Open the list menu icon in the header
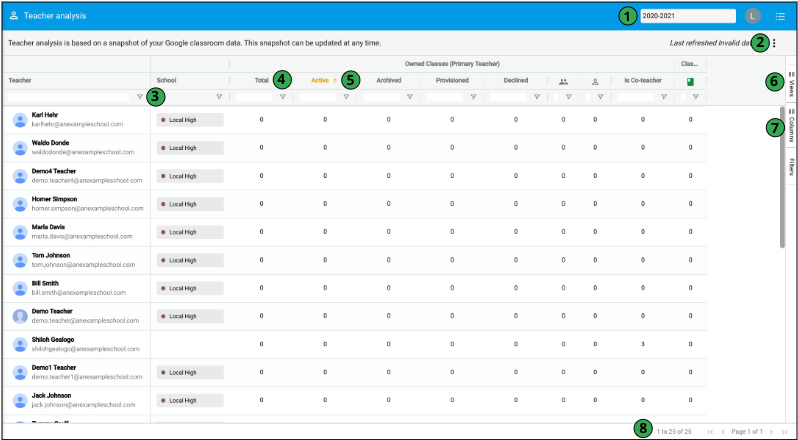This screenshot has height=440, width=798. point(780,16)
